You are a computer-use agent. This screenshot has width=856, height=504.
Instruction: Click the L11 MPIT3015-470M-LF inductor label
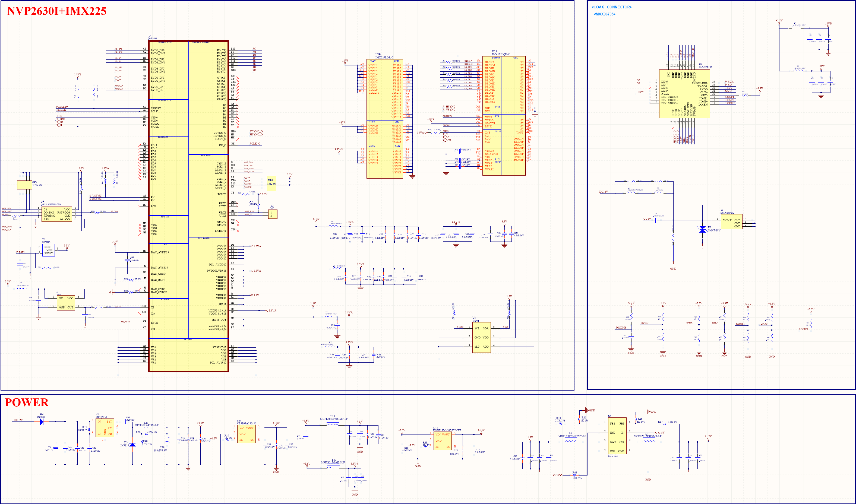[x=146, y=424]
